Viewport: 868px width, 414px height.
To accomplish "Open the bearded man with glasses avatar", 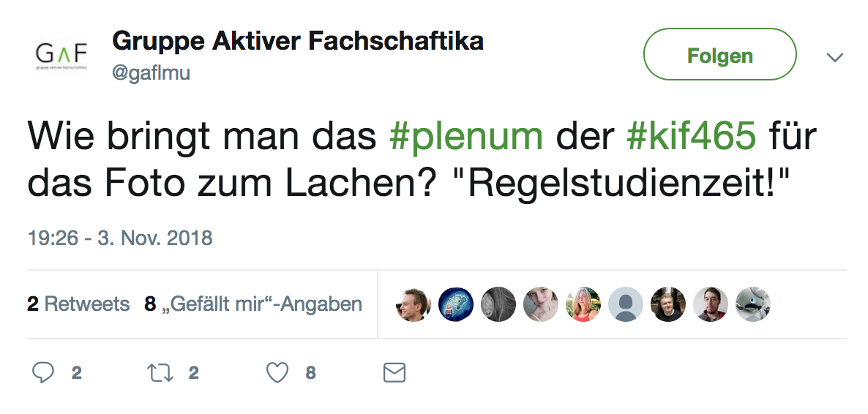I will click(711, 304).
